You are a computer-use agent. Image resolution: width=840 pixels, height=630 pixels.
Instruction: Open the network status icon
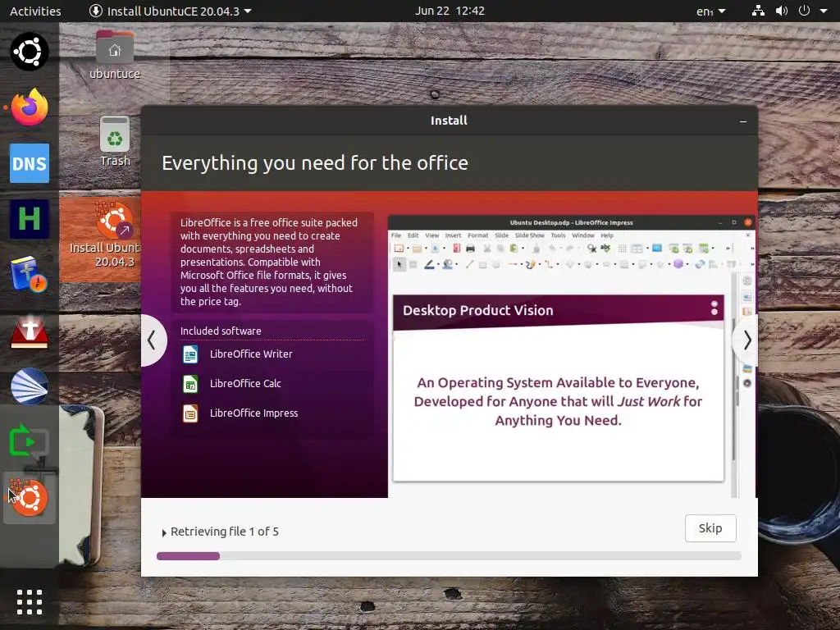[x=758, y=11]
